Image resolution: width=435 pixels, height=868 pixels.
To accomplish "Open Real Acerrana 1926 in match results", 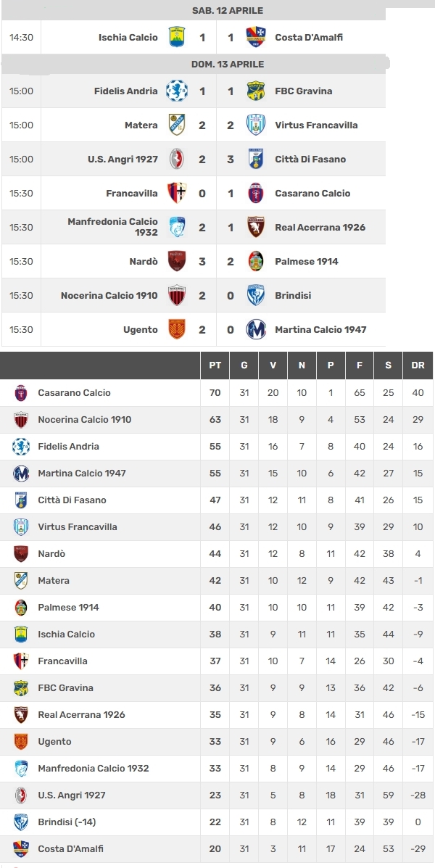I will 320,228.
